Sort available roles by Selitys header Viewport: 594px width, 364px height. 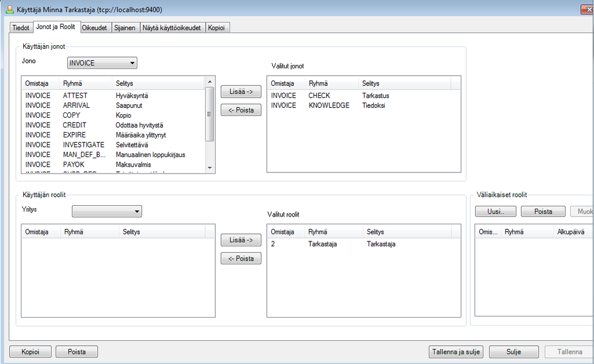click(x=162, y=232)
